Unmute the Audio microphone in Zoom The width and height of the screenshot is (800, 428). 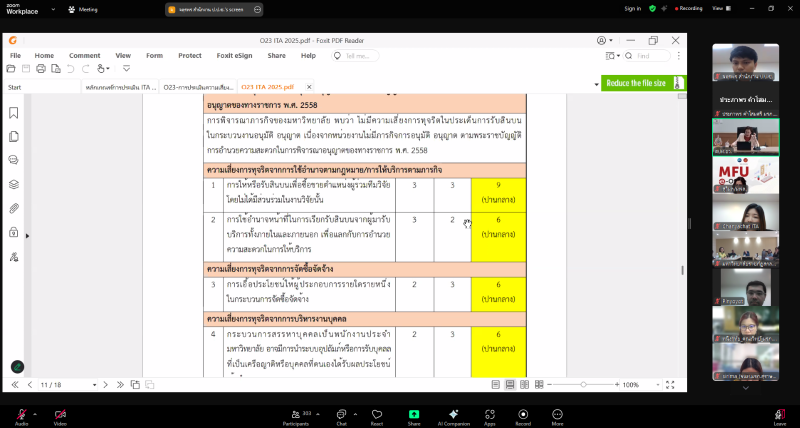coord(21,414)
